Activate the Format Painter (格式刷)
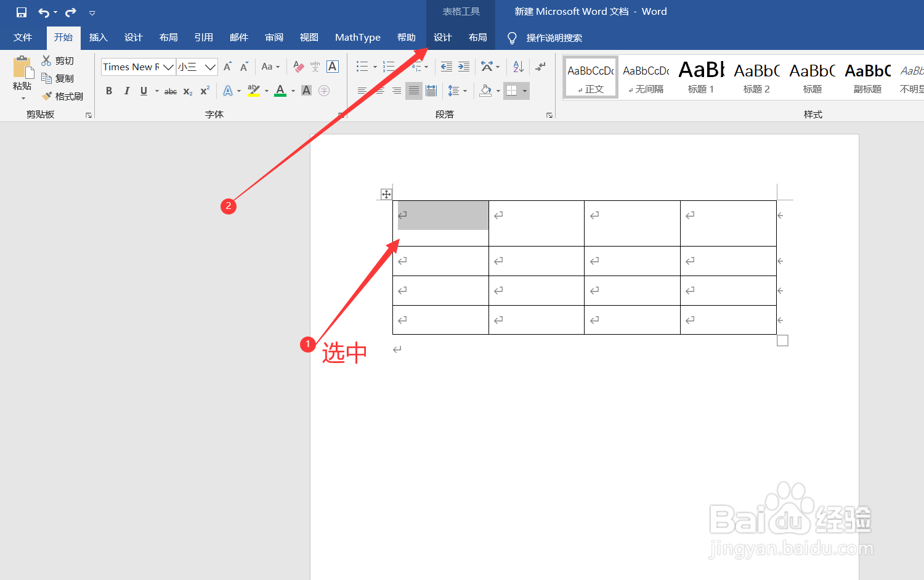The height and width of the screenshot is (580, 924). click(x=62, y=96)
